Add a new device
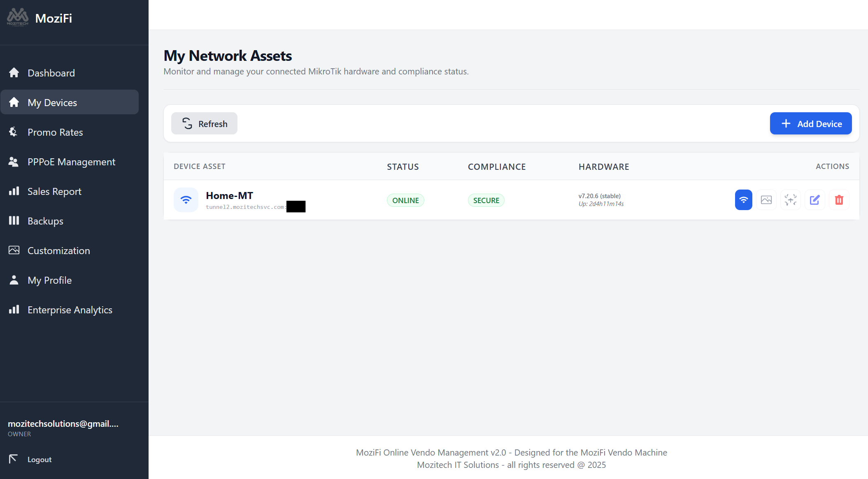Screen dimensions: 868x479 [811, 123]
